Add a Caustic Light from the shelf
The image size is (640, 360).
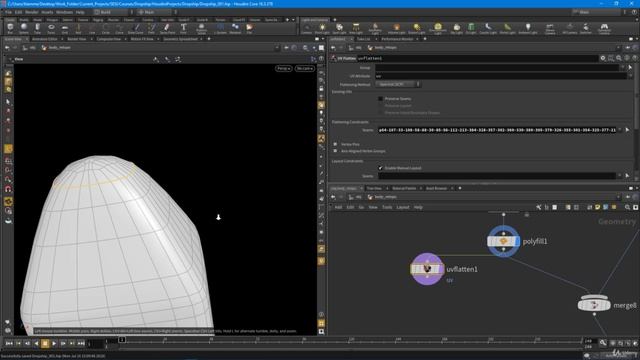pos(488,29)
